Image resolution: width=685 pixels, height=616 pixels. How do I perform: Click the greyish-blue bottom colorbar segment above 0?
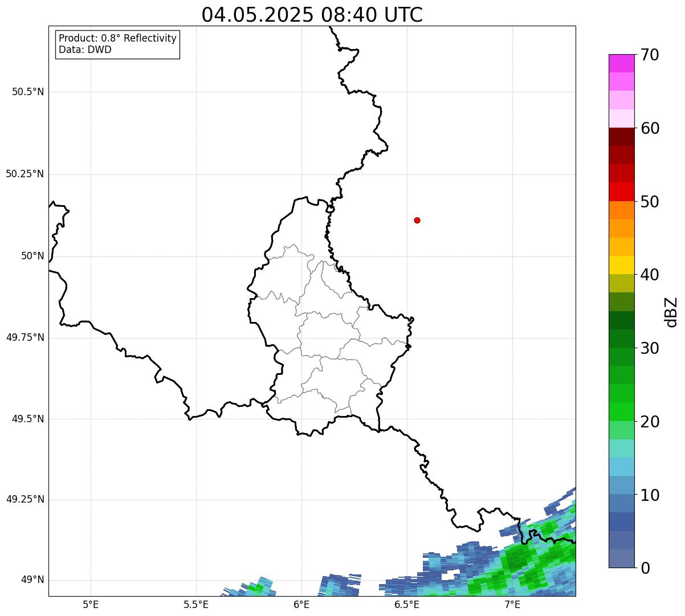tap(621, 558)
